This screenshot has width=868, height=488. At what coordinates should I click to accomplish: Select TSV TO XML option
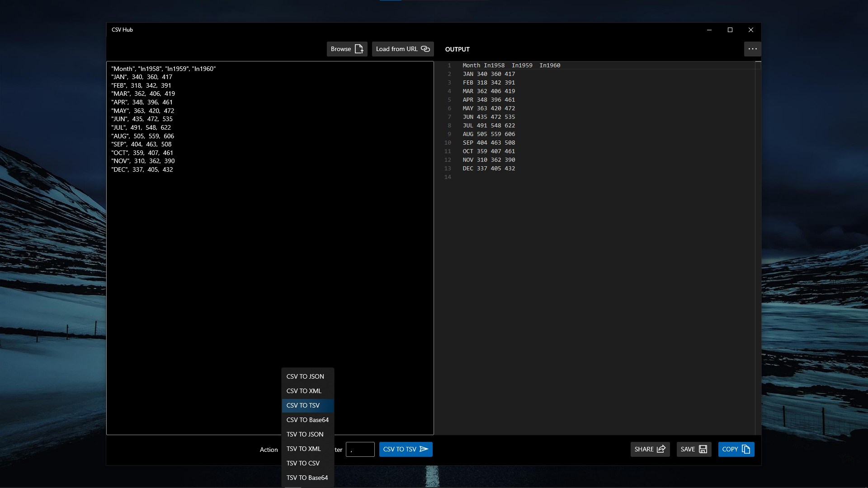point(307,449)
